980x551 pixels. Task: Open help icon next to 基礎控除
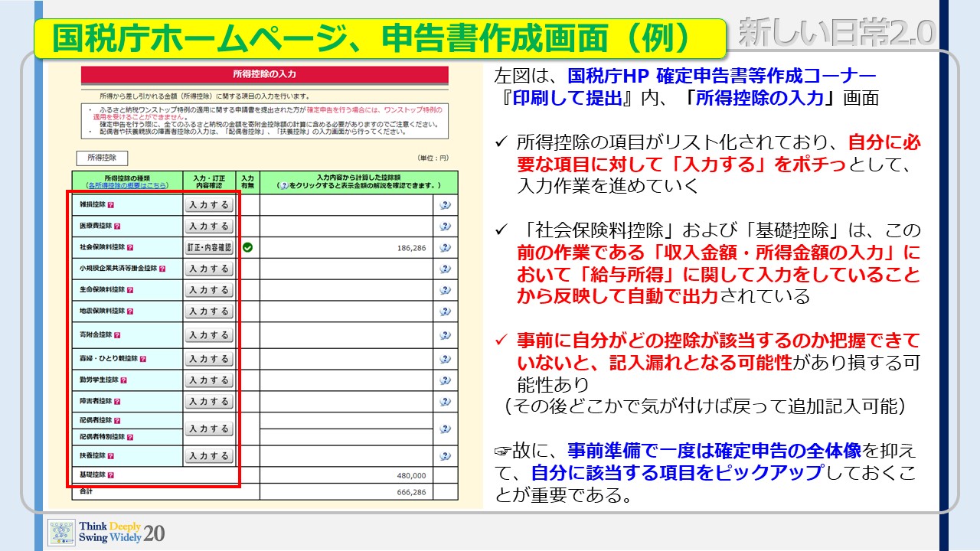(111, 475)
